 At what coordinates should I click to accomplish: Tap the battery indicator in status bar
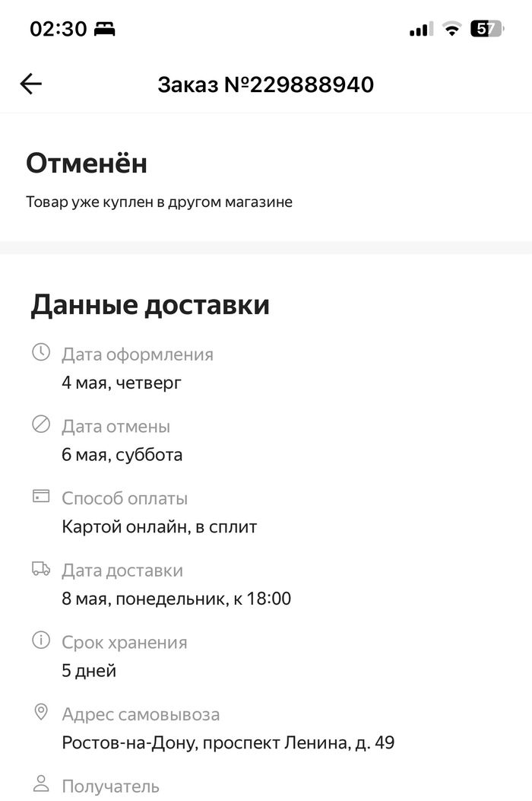pyautogui.click(x=486, y=30)
